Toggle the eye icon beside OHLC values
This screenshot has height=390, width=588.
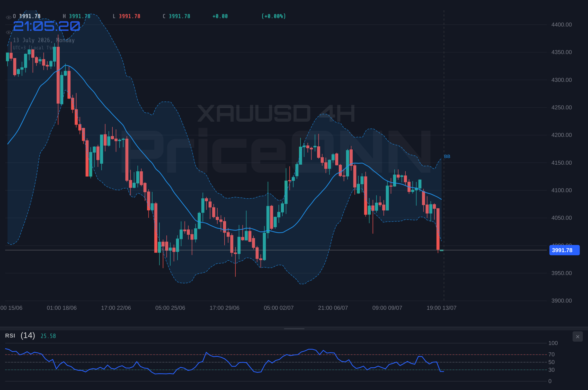tap(8, 17)
